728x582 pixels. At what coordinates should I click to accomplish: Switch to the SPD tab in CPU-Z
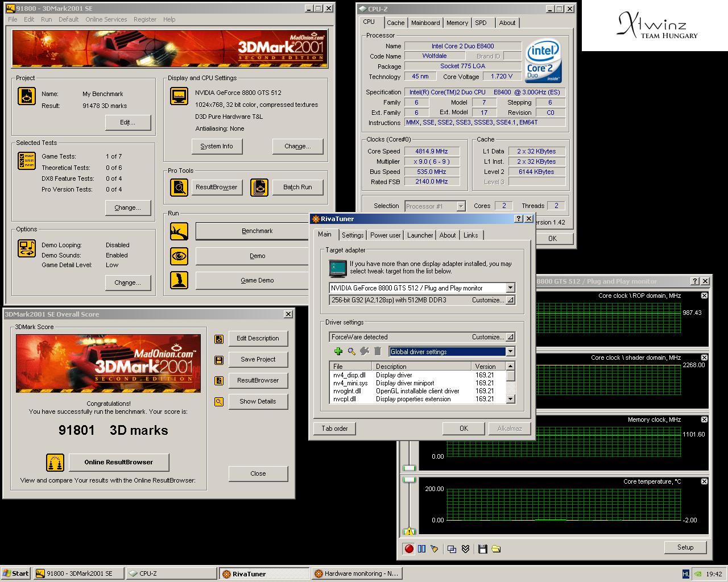point(481,23)
